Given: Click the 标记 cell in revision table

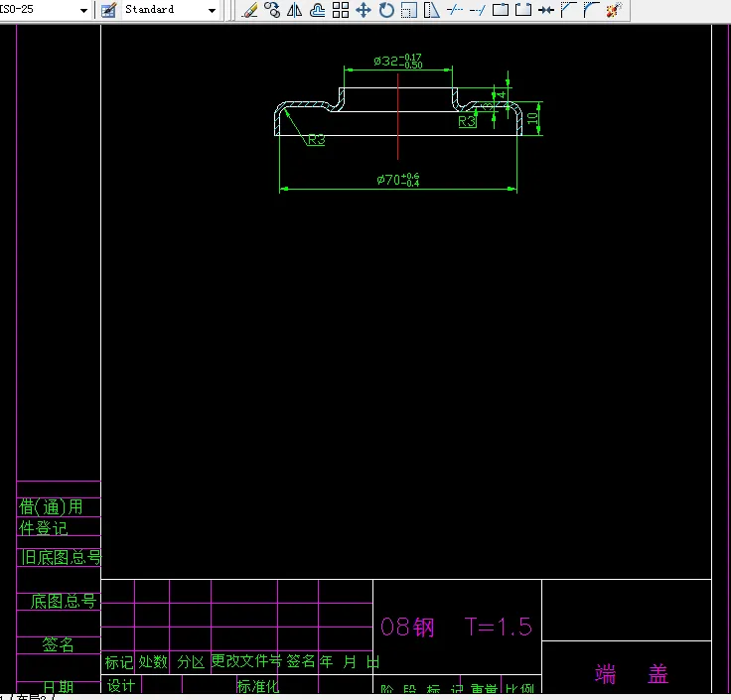Looking at the screenshot, I should click(x=118, y=662).
